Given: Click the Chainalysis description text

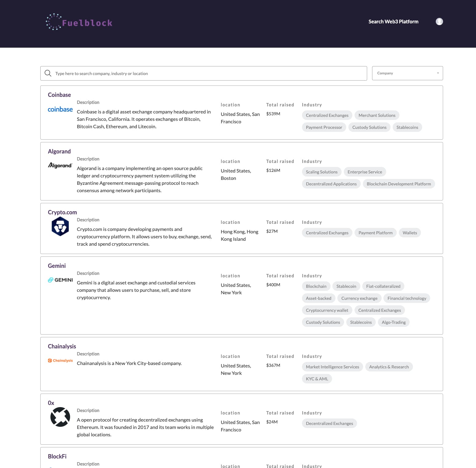Looking at the screenshot, I should [x=129, y=363].
